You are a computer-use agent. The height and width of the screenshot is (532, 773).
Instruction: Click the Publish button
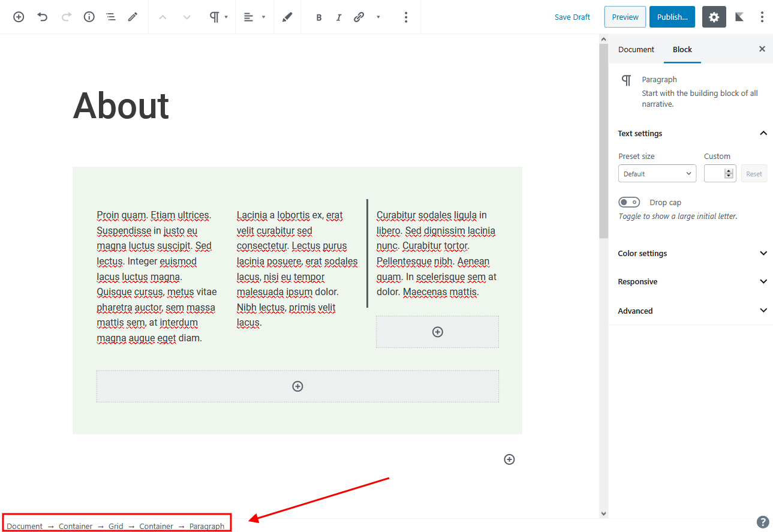click(672, 17)
